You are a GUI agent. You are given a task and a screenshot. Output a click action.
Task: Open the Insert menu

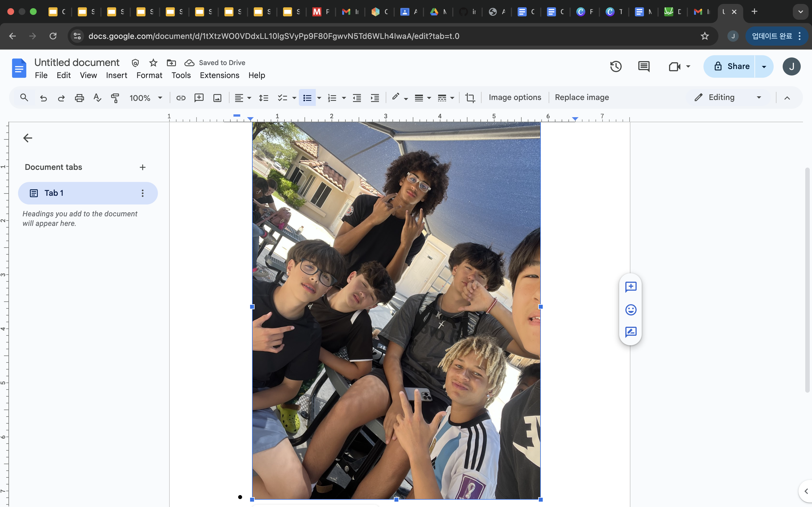click(x=116, y=75)
